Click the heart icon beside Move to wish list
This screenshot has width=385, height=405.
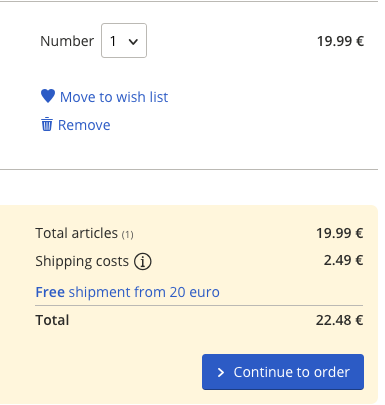click(x=48, y=96)
